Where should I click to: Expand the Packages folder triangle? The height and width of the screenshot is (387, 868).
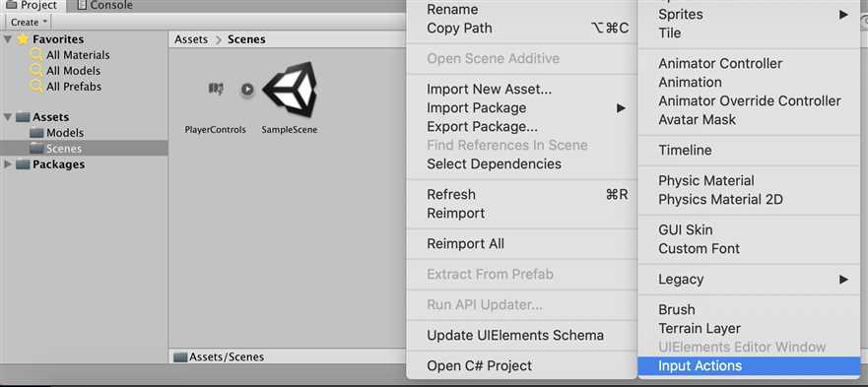pos(8,164)
